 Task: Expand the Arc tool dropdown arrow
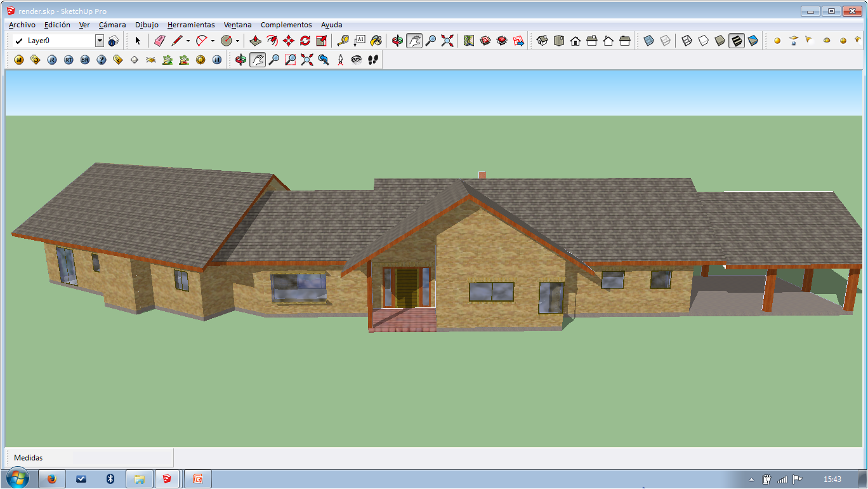point(213,41)
